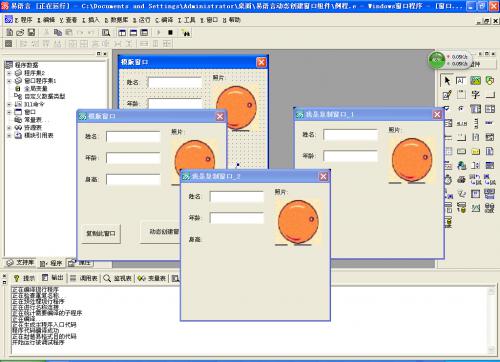Screen dimensions: 500x362
Task: Expand the 程序集2 tree node
Action: click(9, 73)
